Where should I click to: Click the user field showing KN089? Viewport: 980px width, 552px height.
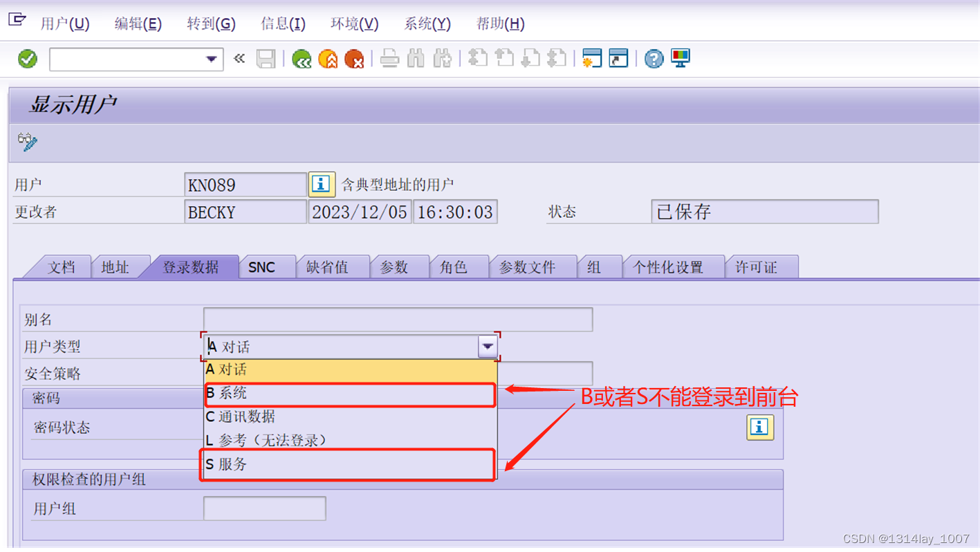pos(246,185)
